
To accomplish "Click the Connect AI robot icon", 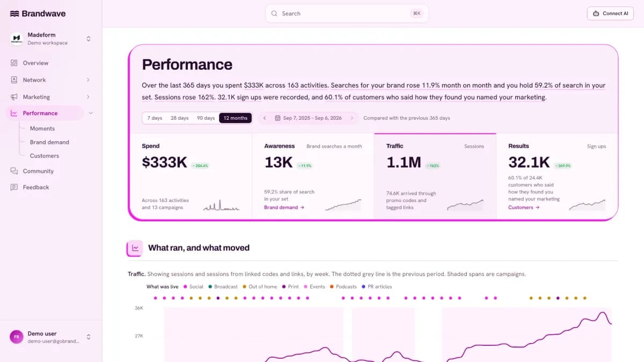I will tap(596, 13).
